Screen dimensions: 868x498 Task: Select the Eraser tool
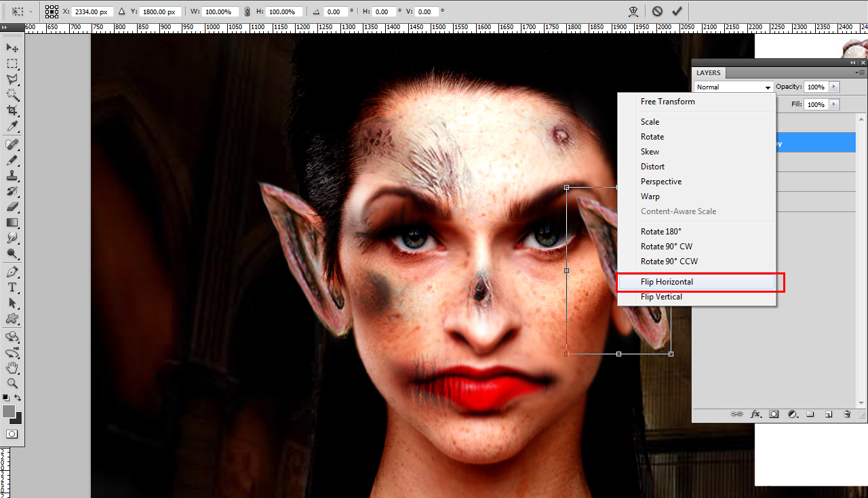pos(12,207)
